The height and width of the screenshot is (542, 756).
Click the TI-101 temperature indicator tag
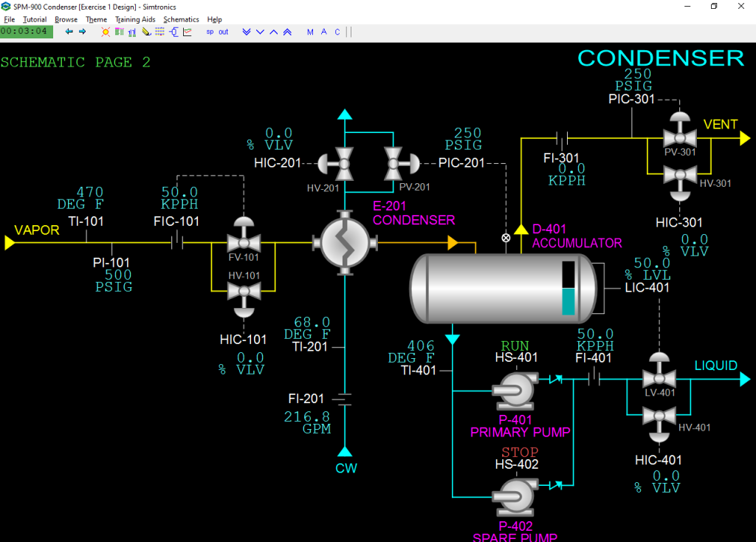(x=86, y=222)
